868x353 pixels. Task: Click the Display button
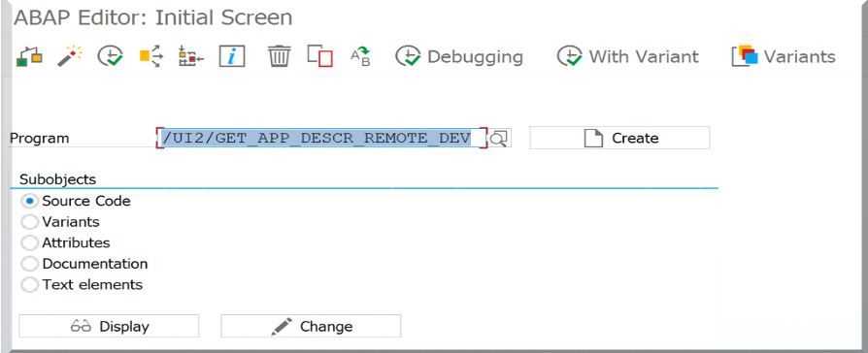(109, 327)
